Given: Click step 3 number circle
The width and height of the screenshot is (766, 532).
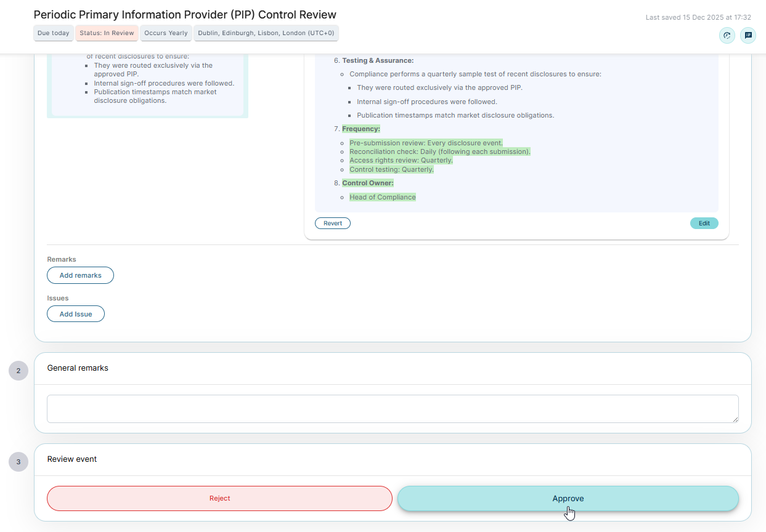Looking at the screenshot, I should pos(18,462).
